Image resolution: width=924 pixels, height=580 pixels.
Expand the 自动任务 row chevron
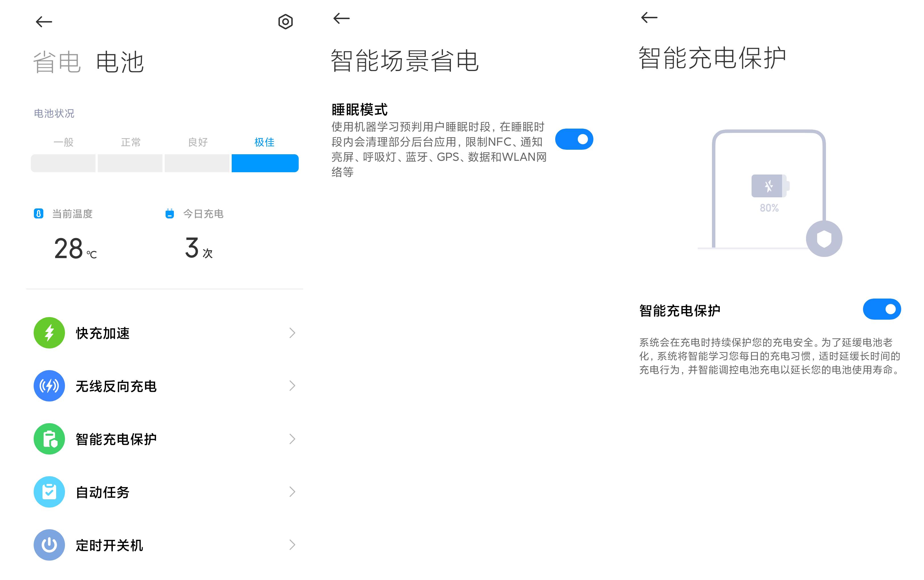coord(292,492)
